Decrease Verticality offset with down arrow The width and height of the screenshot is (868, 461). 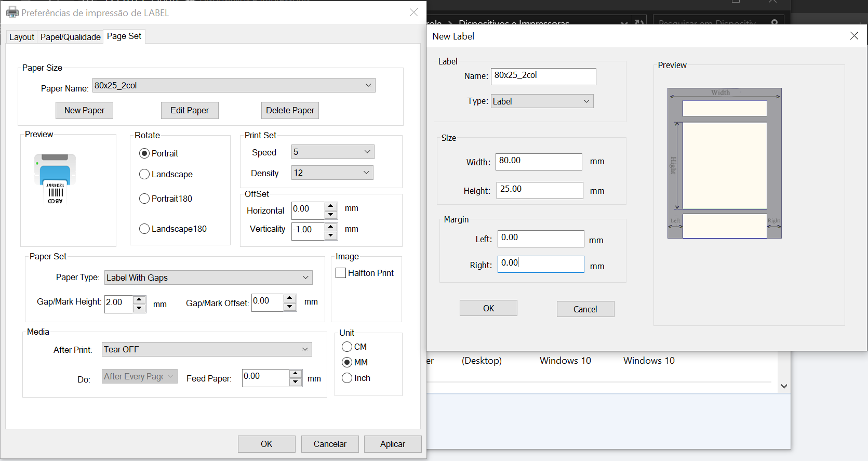point(331,235)
